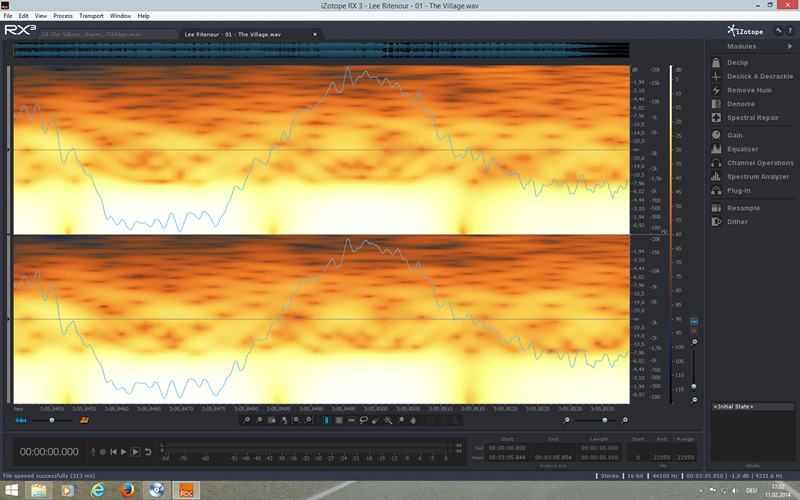The width and height of the screenshot is (800, 500).
Task: Select the brush selection tool
Action: pos(376,420)
